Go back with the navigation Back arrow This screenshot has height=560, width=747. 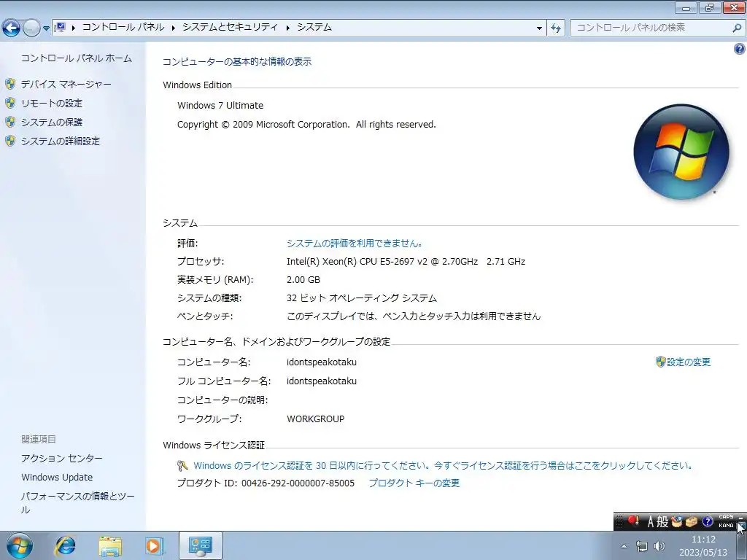[12, 28]
